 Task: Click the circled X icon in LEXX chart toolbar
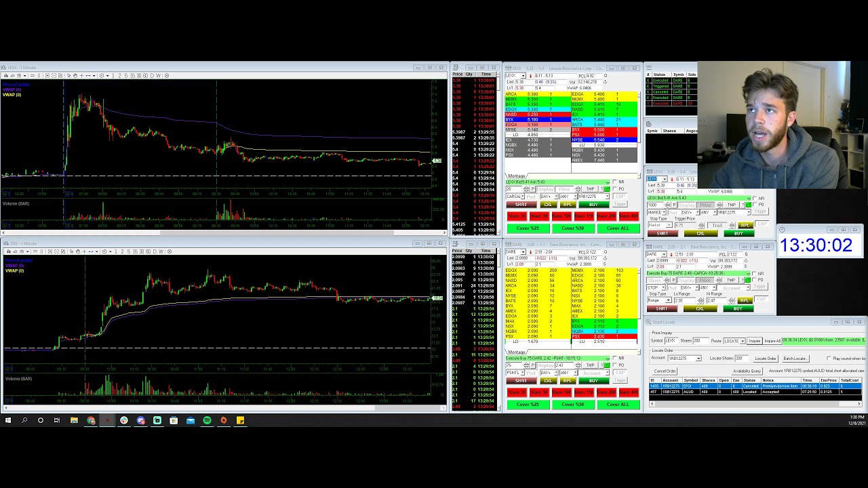click(x=167, y=75)
